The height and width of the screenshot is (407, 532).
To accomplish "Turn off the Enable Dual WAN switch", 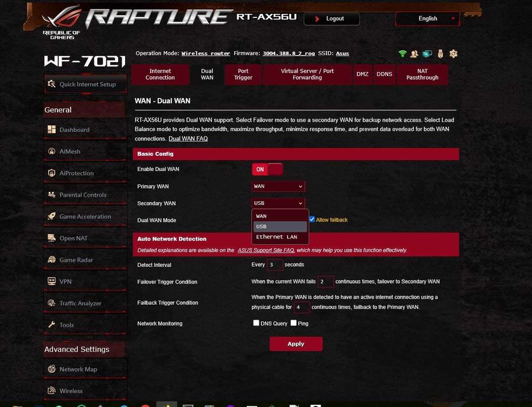I will click(x=267, y=169).
